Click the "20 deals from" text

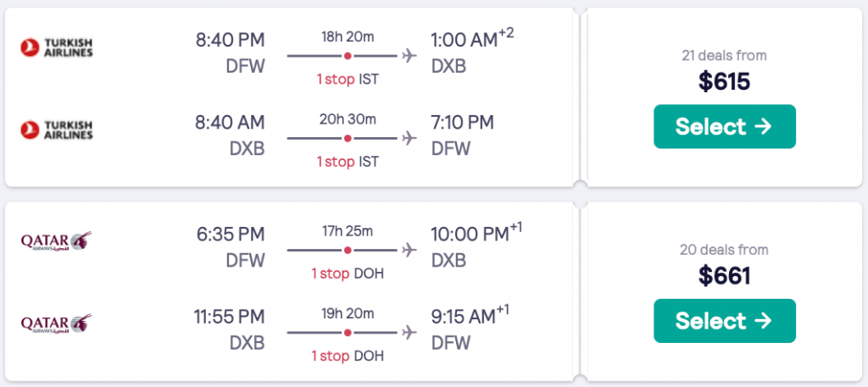point(725,250)
